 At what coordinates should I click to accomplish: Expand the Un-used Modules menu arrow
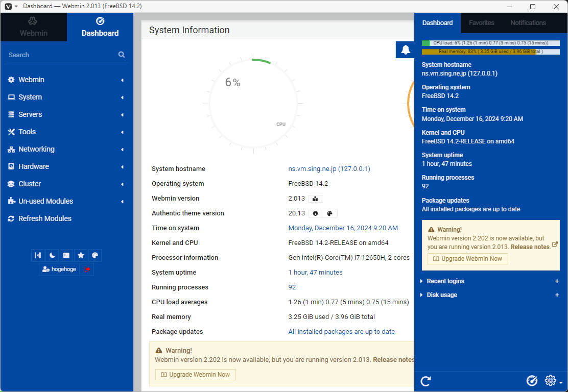pos(123,202)
